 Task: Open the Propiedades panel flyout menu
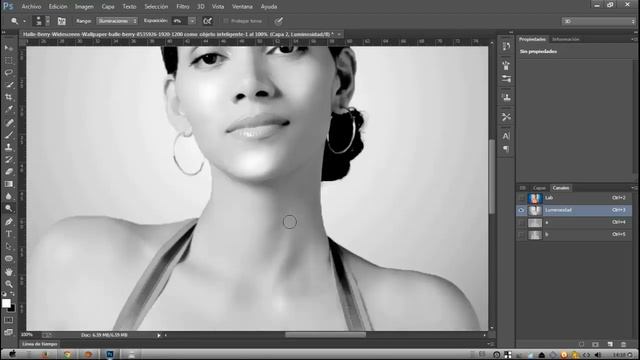tap(634, 39)
